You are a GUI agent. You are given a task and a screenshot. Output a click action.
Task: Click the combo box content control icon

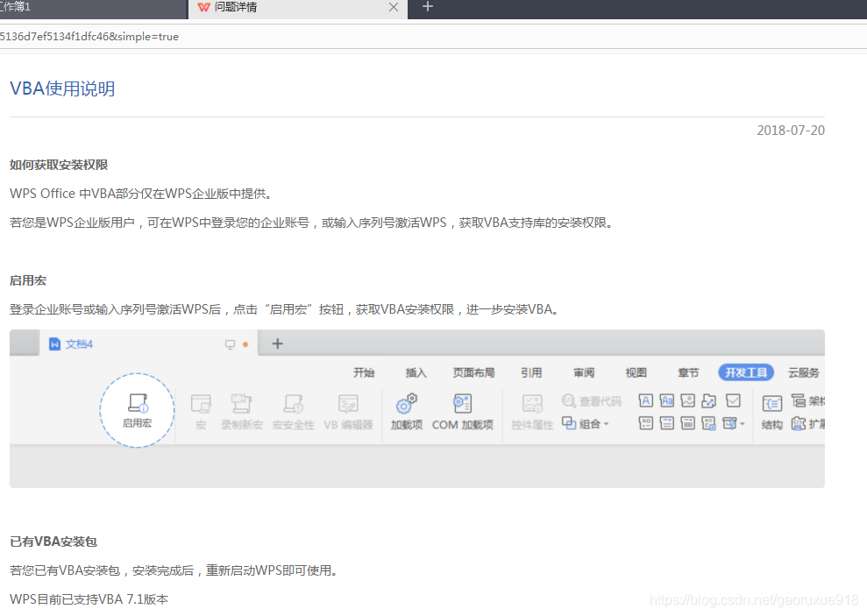point(645,424)
